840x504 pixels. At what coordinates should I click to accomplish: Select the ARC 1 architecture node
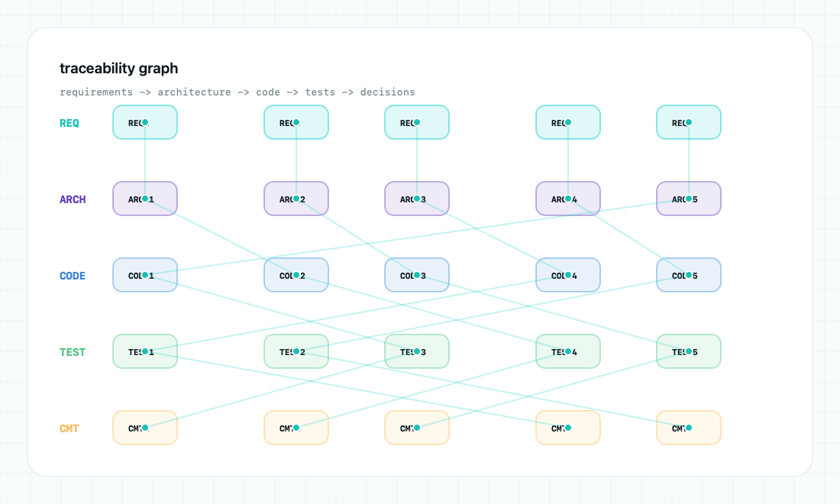click(144, 199)
